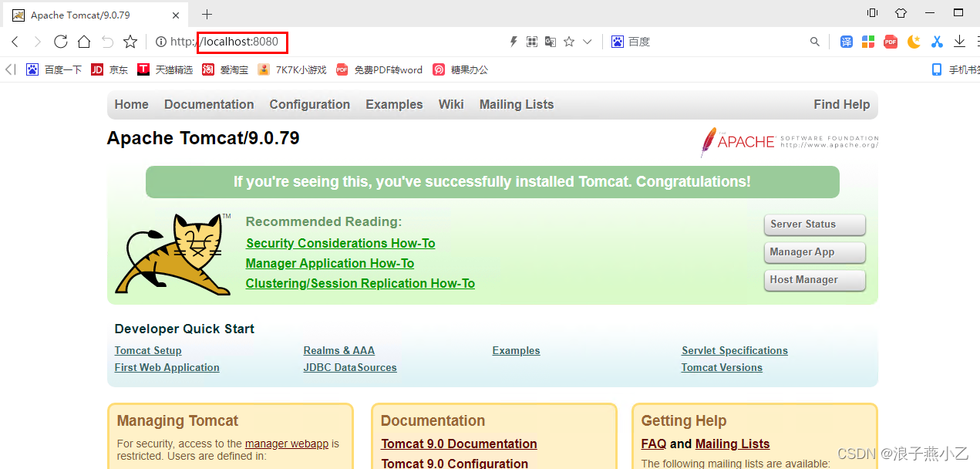Click the magnifier search icon

[x=815, y=42]
